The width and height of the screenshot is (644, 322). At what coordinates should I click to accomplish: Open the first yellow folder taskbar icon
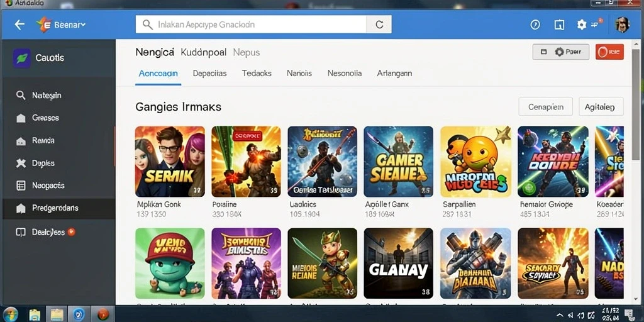[x=35, y=314]
